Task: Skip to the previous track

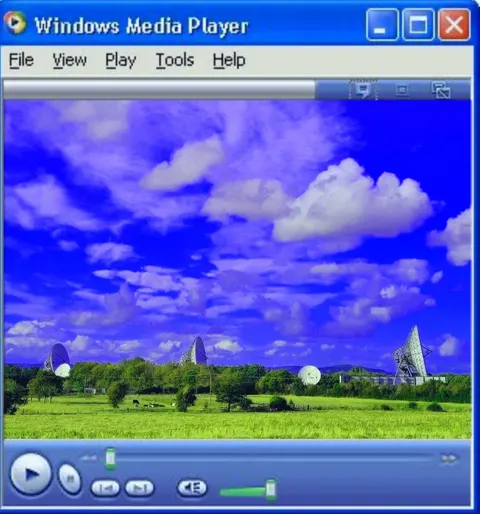Action: tap(105, 488)
